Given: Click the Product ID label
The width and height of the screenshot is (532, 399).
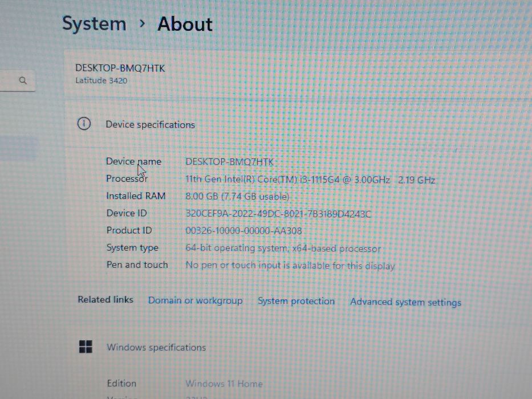Looking at the screenshot, I should tap(129, 230).
